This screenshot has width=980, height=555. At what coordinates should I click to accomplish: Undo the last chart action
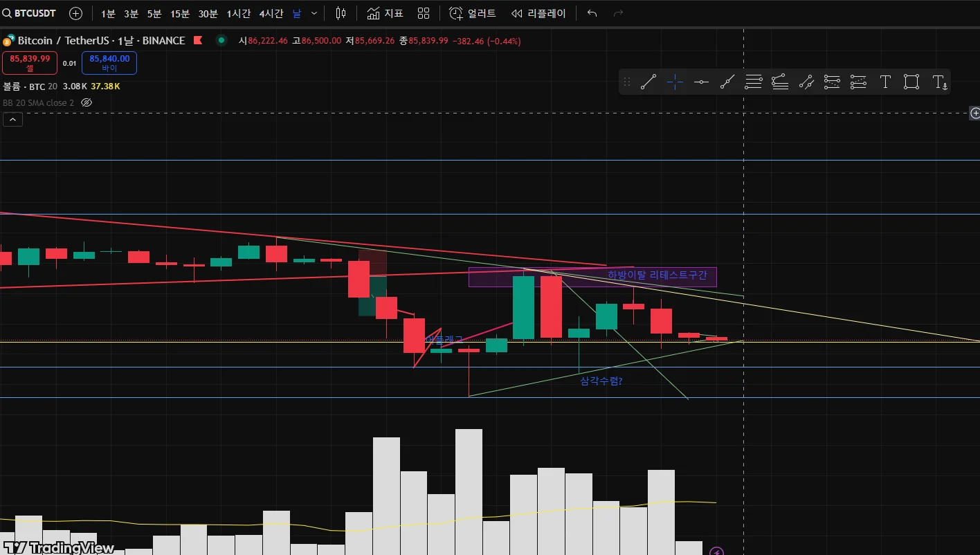(x=592, y=13)
